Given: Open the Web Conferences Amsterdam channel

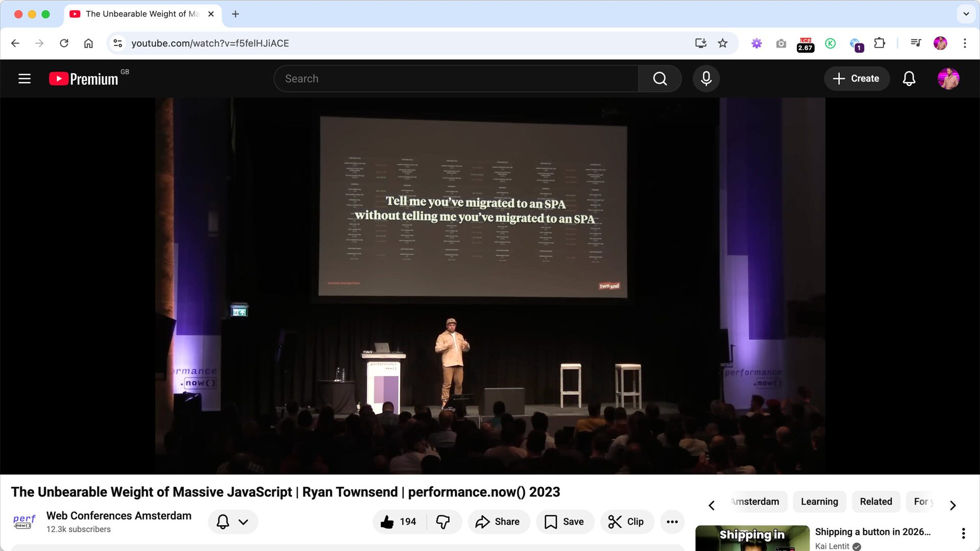Looking at the screenshot, I should tap(118, 516).
